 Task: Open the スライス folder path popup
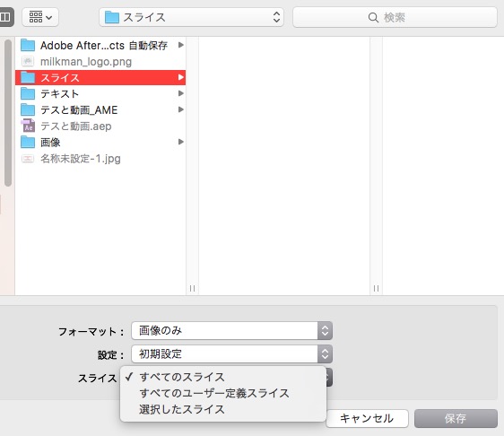(x=191, y=17)
